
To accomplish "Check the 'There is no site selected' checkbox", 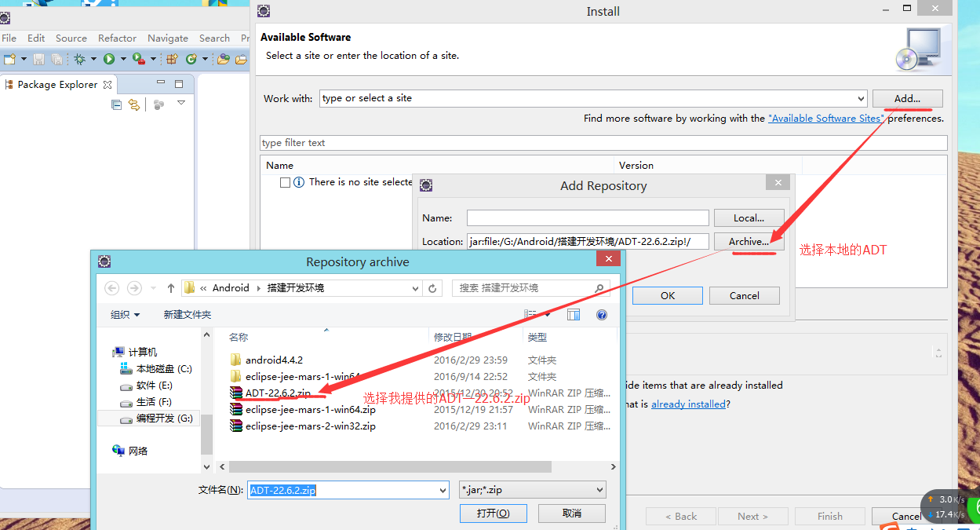I will pos(286,182).
